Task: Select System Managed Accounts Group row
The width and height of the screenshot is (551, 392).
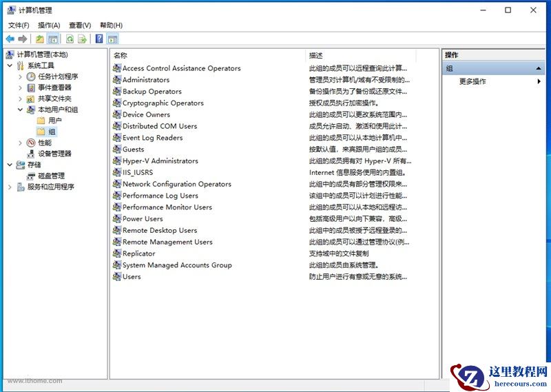Action: click(x=177, y=265)
